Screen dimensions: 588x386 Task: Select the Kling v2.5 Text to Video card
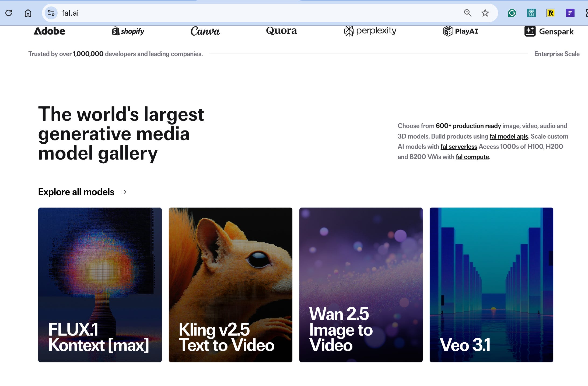(230, 285)
